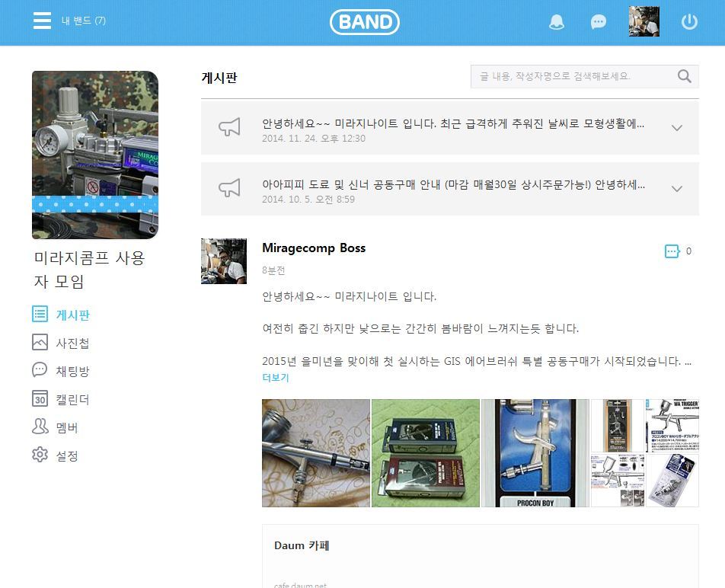725x588 pixels.
Task: Open packaged airbrush boxes photo
Action: click(426, 453)
